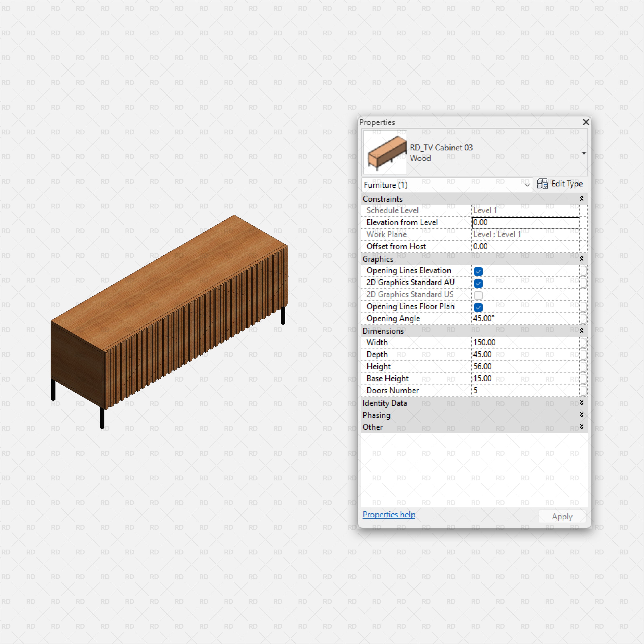Click the Apply button
Viewport: 644px width, 644px height.
[x=562, y=516]
